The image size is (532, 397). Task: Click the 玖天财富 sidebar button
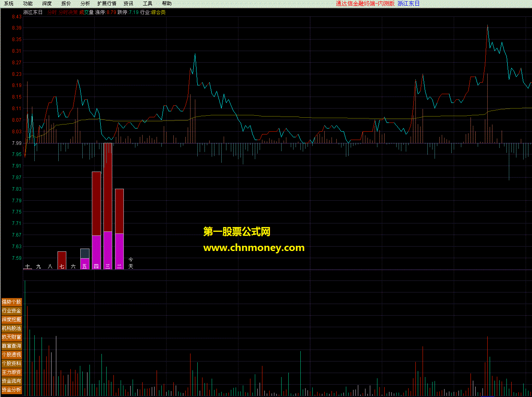pyautogui.click(x=12, y=337)
